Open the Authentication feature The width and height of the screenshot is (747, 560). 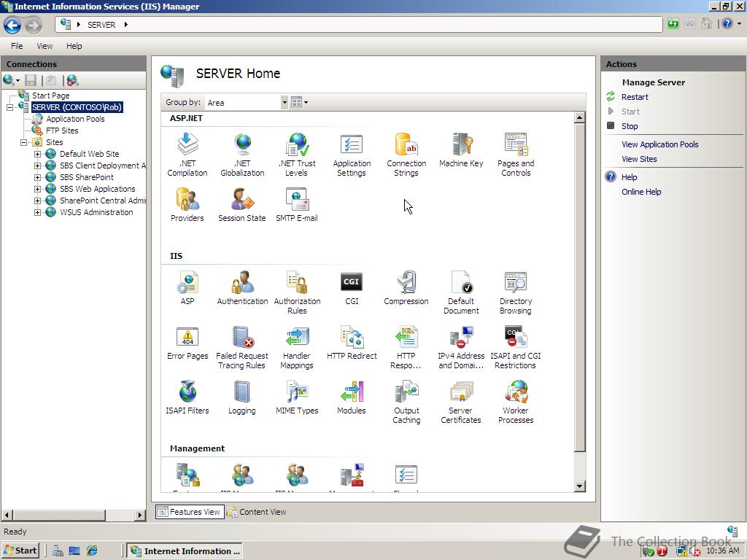(242, 288)
